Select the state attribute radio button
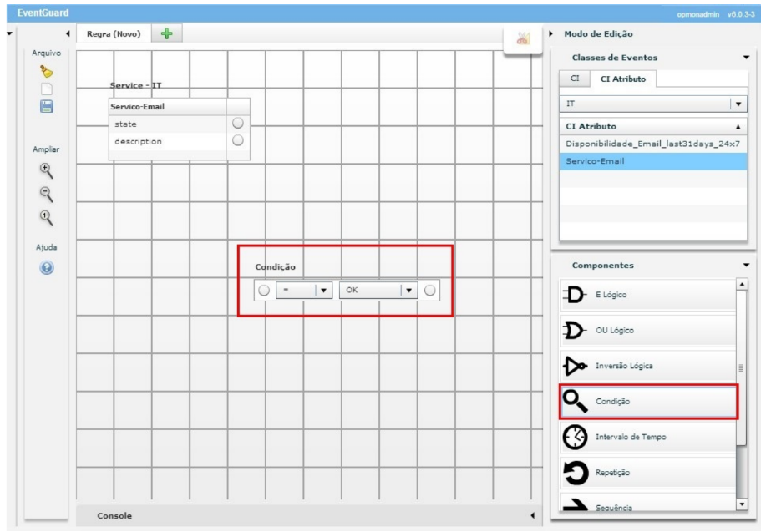This screenshot has height=532, width=776. point(237,124)
